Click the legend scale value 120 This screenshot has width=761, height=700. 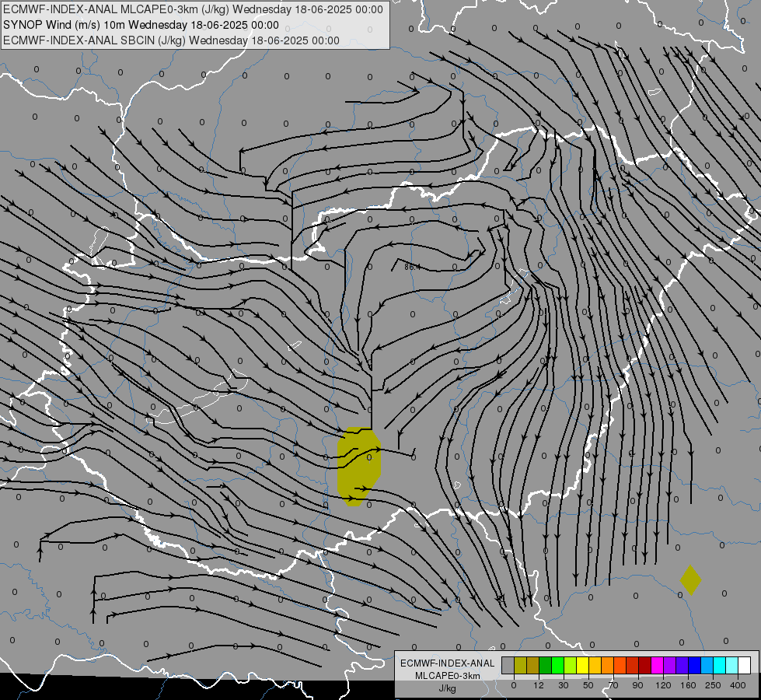[x=663, y=685]
